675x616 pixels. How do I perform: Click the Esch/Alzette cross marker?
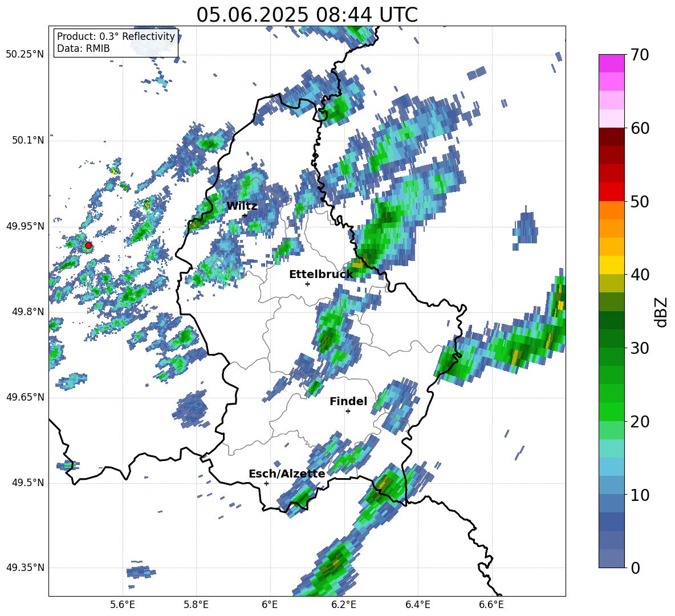266,483
